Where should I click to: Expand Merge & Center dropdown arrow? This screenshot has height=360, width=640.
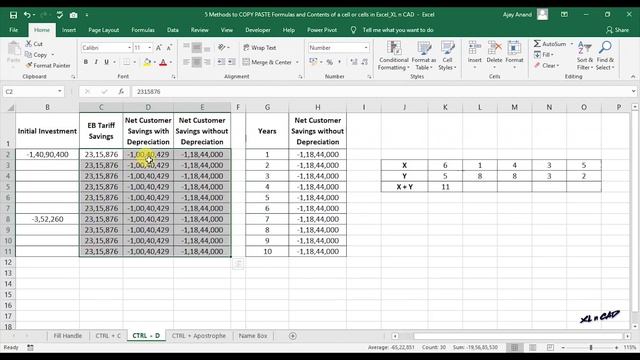point(297,62)
